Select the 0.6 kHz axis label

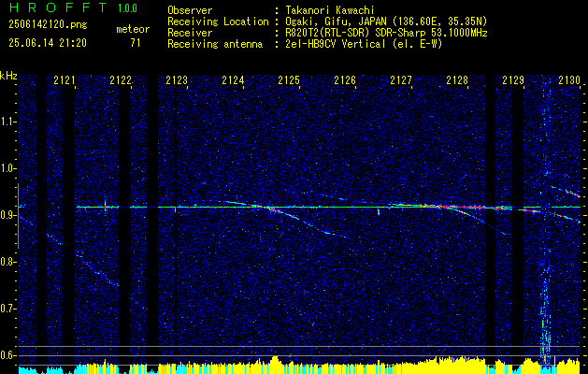click(8, 355)
